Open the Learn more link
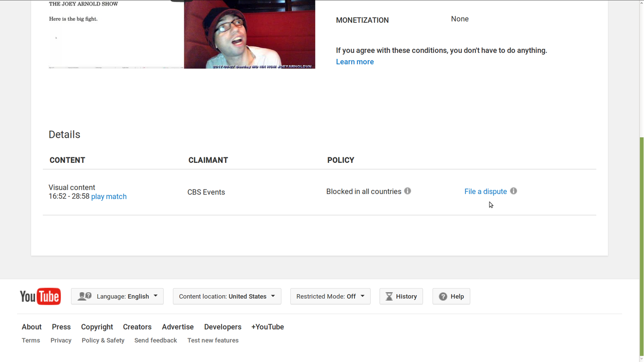Screen dimensions: 644x362 [x=355, y=62]
